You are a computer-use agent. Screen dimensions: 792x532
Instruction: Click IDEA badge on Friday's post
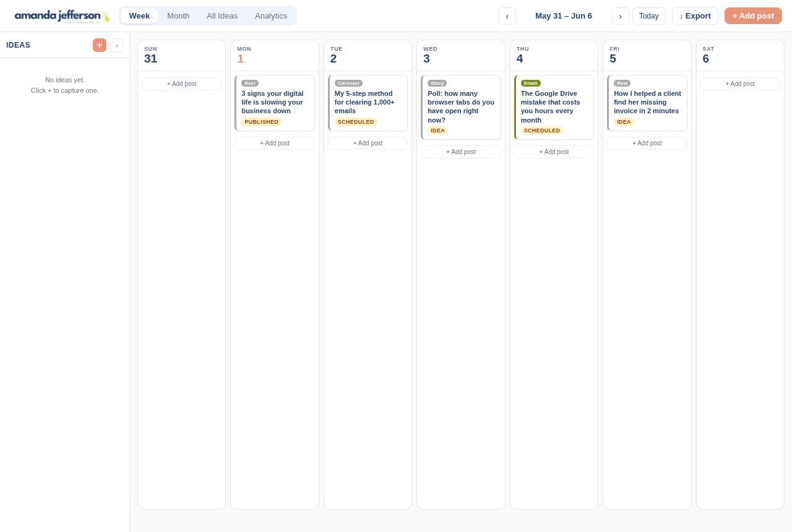point(624,122)
